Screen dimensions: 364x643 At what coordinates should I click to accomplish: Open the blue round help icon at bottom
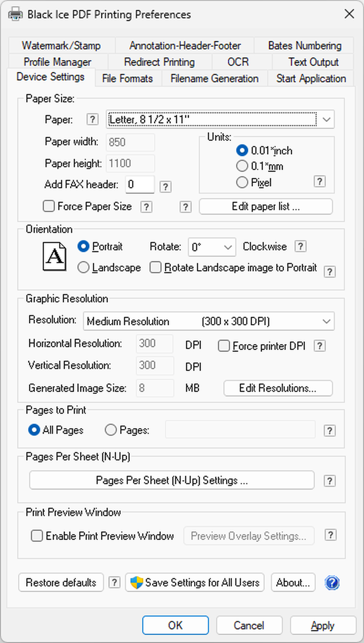pos(332,583)
